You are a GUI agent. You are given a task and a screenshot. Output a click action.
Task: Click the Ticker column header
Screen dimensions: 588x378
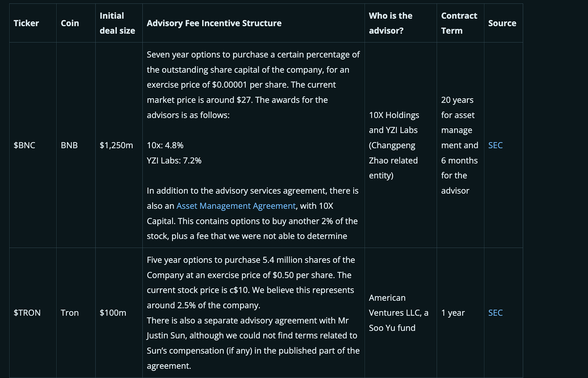click(26, 23)
